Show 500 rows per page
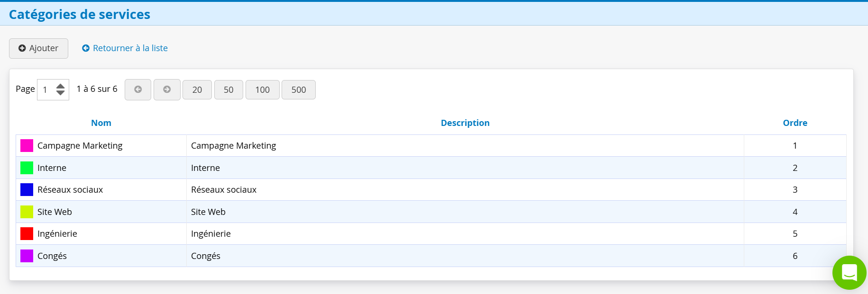Screen dimensions: 868x294 299,90
